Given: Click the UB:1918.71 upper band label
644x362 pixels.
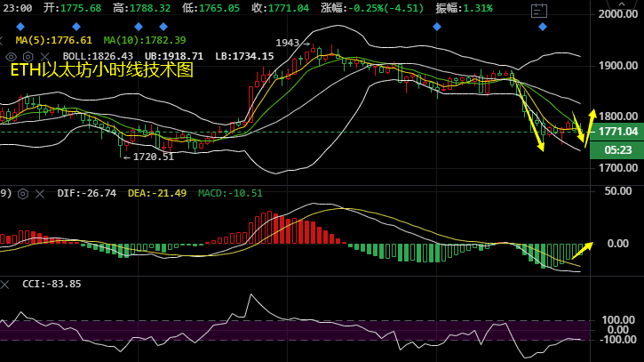Looking at the screenshot, I should (x=174, y=55).
